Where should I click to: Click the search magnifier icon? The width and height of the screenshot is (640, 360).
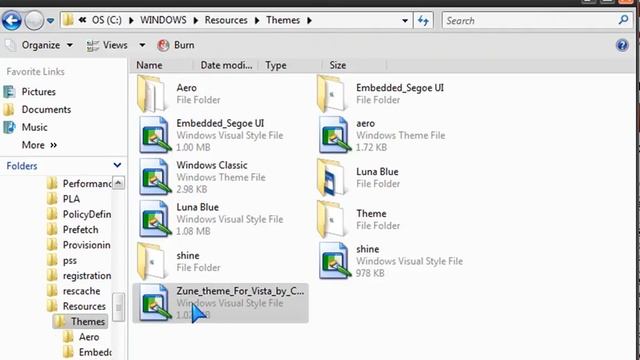pos(623,20)
